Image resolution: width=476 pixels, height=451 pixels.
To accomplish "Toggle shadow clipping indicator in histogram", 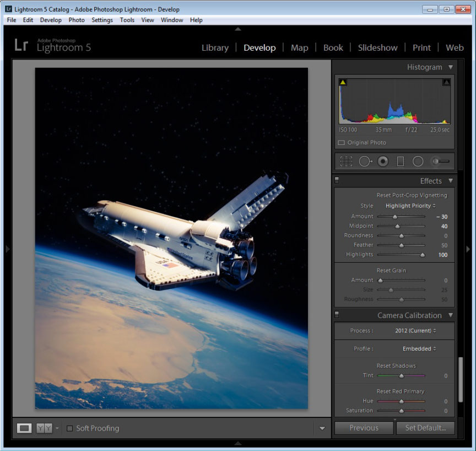I will tap(343, 83).
